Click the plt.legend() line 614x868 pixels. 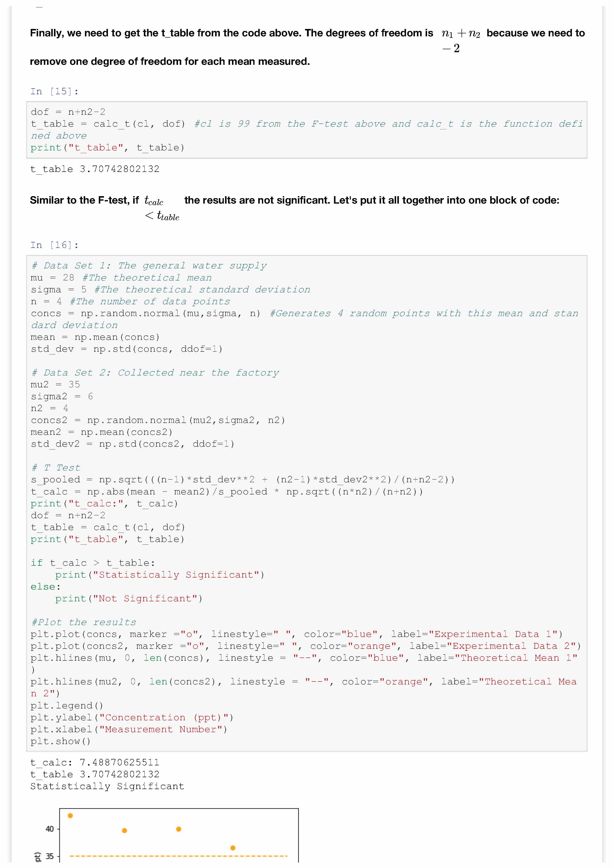pyautogui.click(x=67, y=705)
